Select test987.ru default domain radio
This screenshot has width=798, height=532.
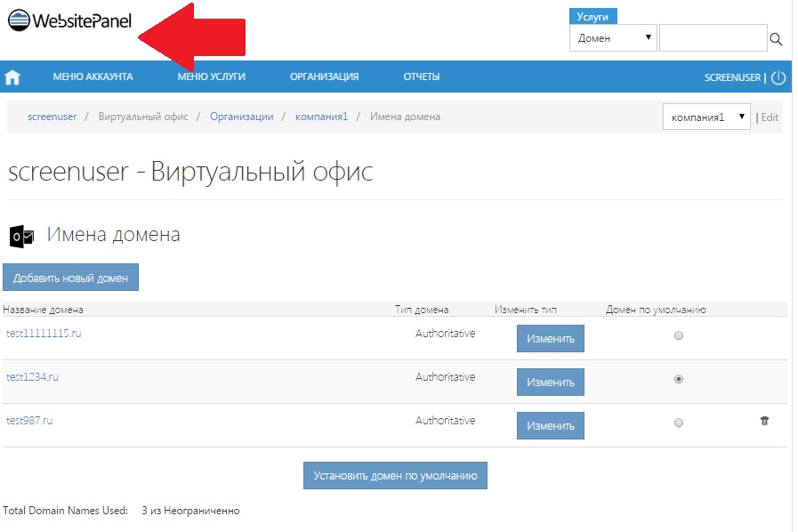(679, 423)
